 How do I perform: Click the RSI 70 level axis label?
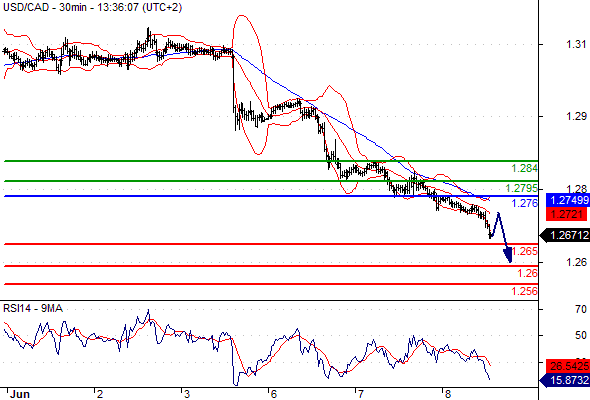581,309
